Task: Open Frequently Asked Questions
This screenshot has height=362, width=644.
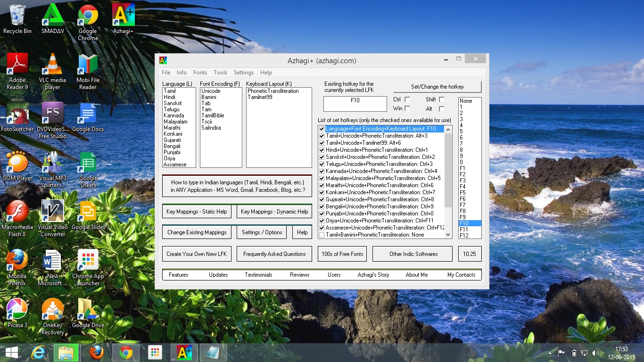Action: pos(274,254)
